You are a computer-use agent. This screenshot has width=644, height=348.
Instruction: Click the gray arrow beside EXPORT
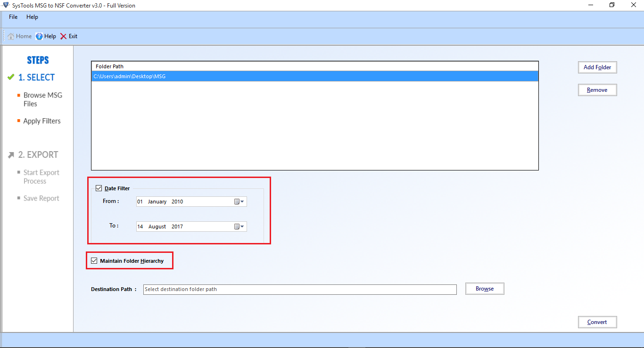[x=11, y=155]
